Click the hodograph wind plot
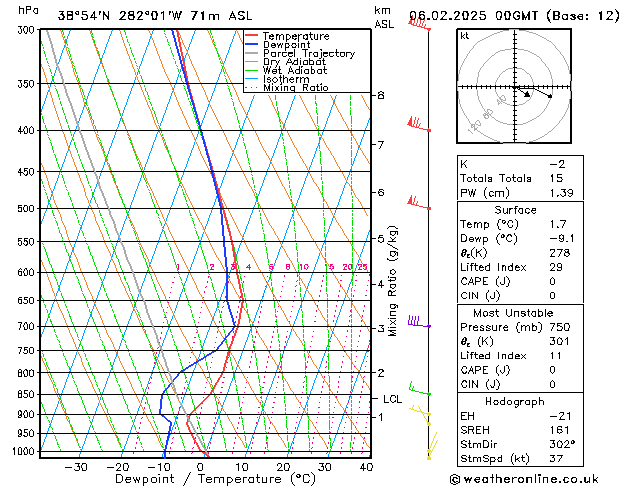Image resolution: width=629 pixels, height=486 pixels. [514, 86]
